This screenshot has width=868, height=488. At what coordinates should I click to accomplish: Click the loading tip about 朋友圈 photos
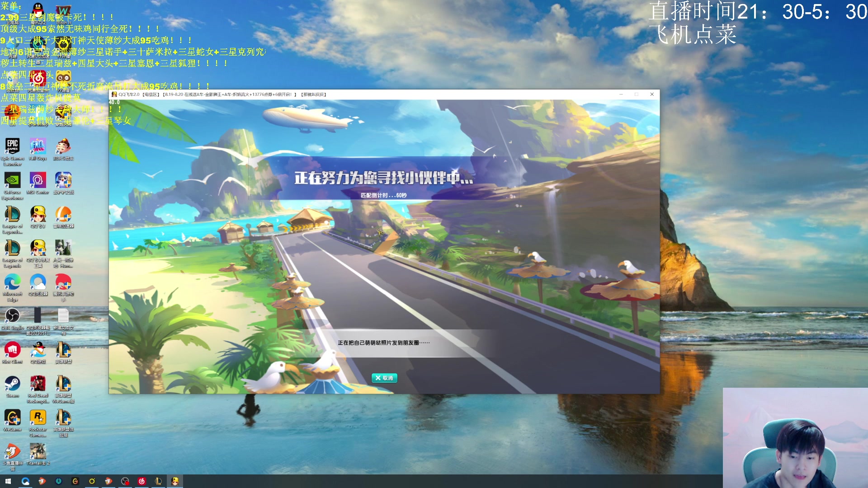click(x=384, y=343)
